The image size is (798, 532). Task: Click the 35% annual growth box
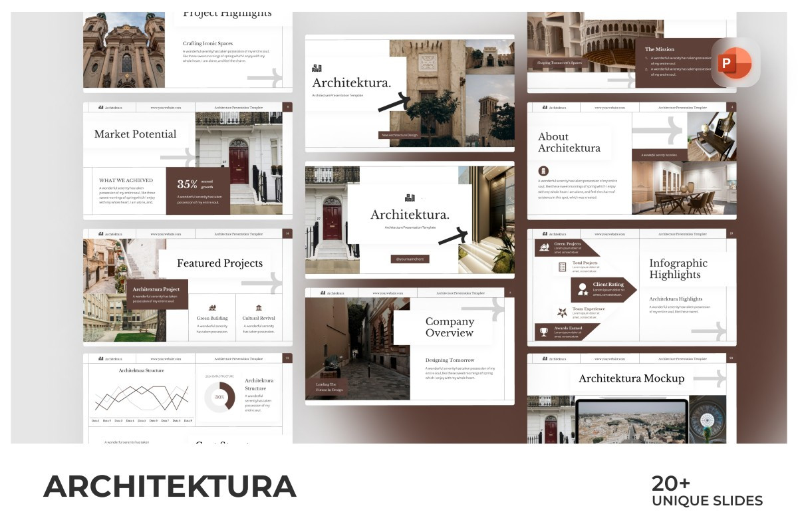pos(198,191)
